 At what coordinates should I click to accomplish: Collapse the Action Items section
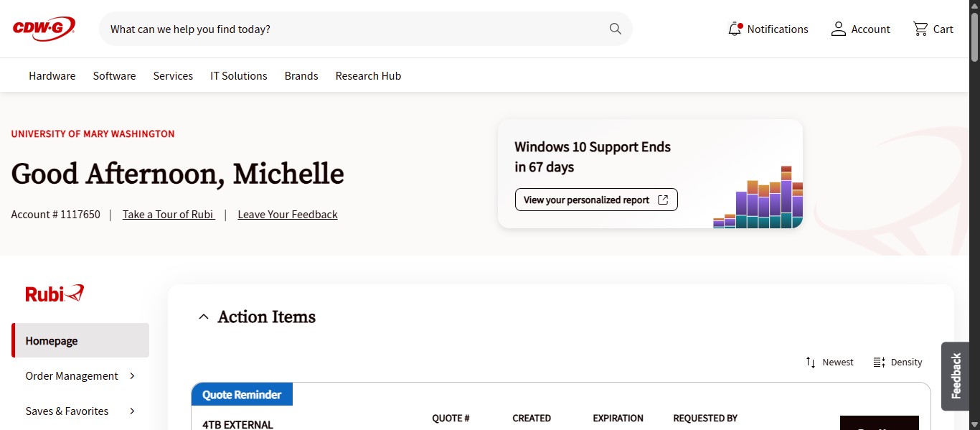point(204,317)
